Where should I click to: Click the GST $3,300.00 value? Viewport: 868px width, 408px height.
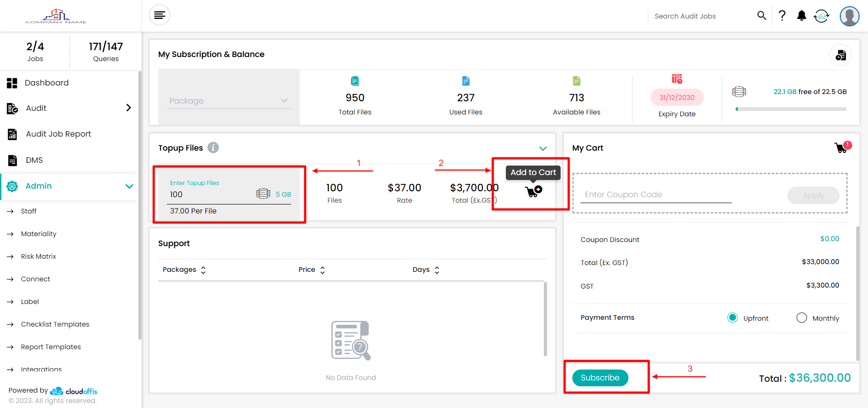pyautogui.click(x=823, y=285)
